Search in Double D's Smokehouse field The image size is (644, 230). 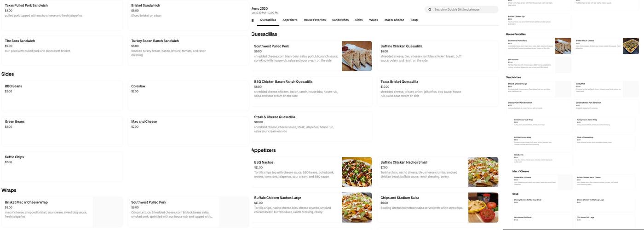(x=465, y=10)
